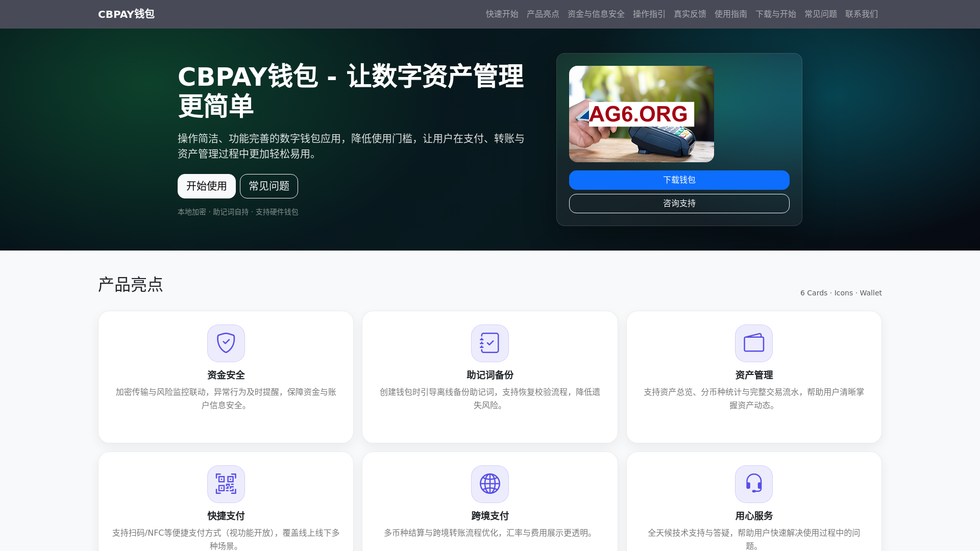The image size is (980, 551).
Task: Click the QR code icon for 快捷支付
Action: (x=226, y=484)
